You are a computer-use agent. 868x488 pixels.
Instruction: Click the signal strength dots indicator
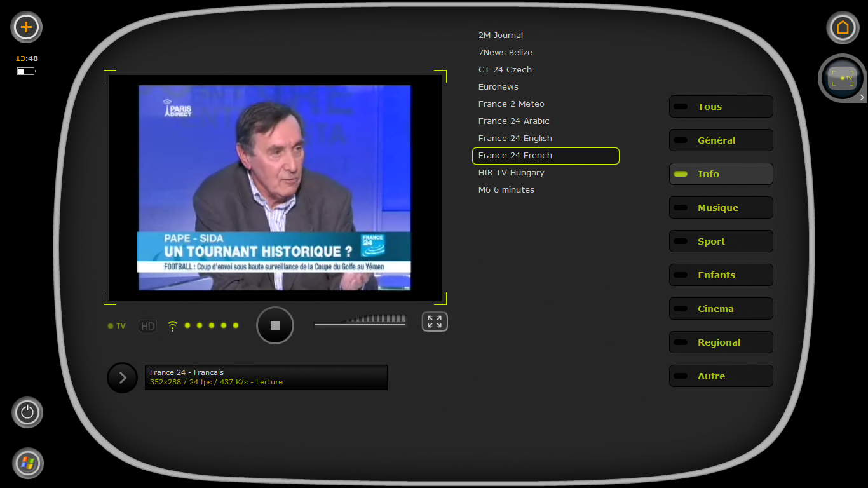click(212, 325)
